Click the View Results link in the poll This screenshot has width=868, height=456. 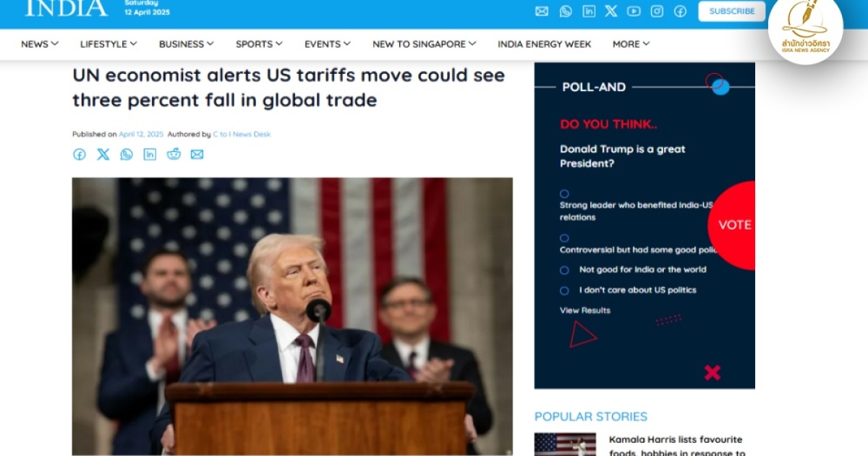click(x=585, y=311)
